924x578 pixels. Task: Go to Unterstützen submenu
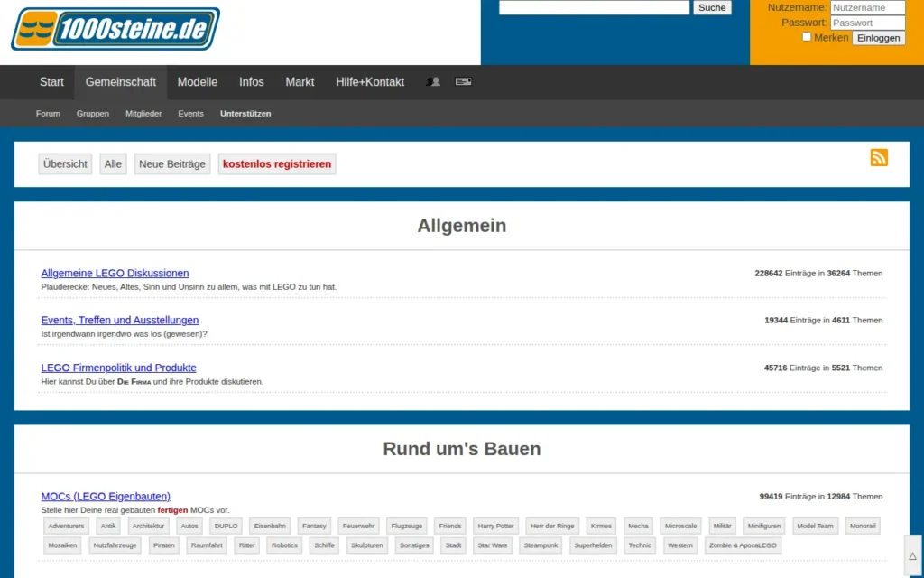click(245, 113)
